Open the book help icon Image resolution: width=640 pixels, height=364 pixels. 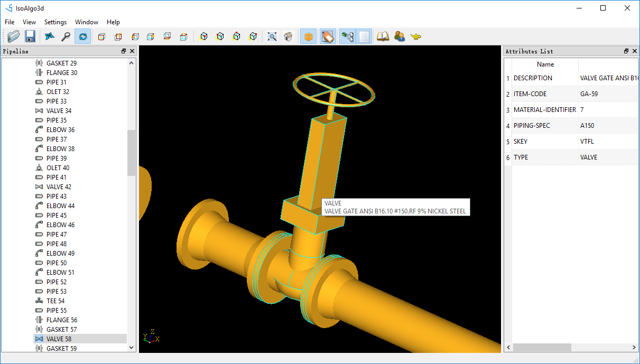click(383, 36)
